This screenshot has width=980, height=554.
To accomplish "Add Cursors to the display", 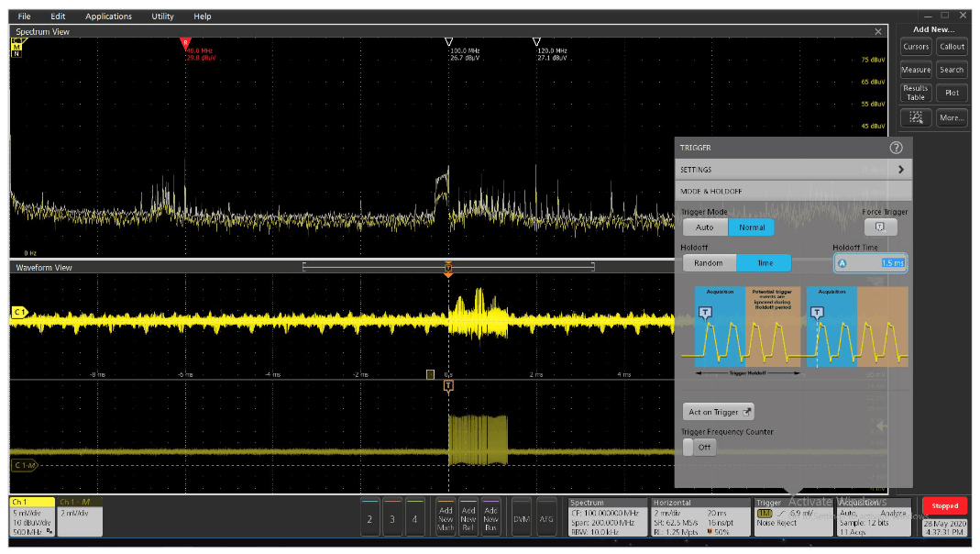I will 916,46.
